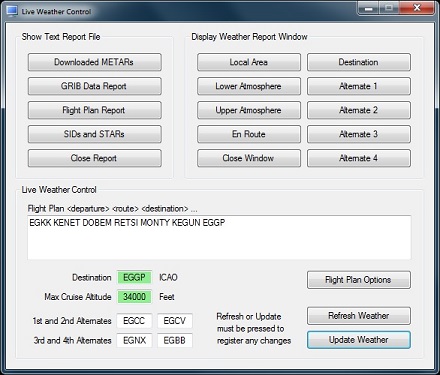This screenshot has width=440, height=375.
Task: Open the En Route weather window
Action: pos(249,134)
